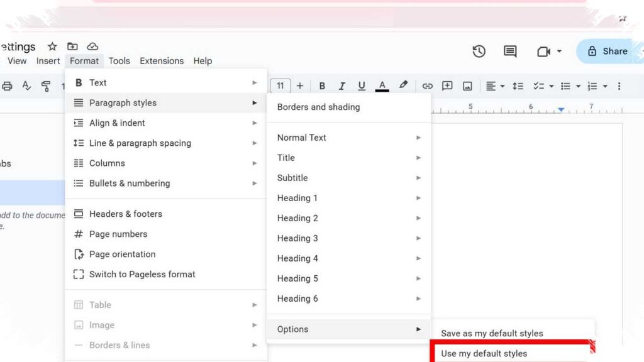Viewport: 644px width, 362px height.
Task: Expand the Align & indent submenu
Action: pyautogui.click(x=166, y=123)
